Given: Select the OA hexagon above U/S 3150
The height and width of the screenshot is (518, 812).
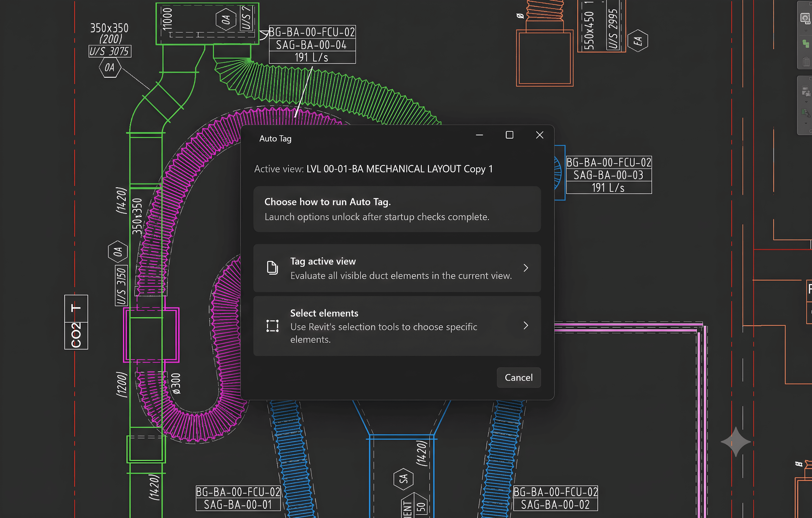Looking at the screenshot, I should (x=118, y=251).
